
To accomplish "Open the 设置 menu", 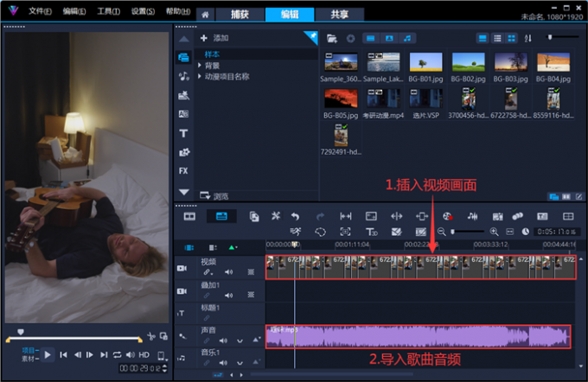I will [143, 11].
